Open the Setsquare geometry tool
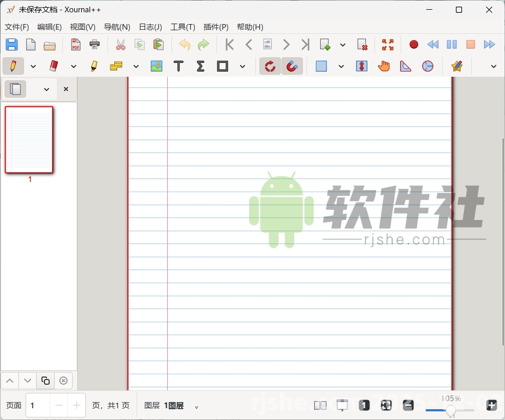 (x=406, y=66)
